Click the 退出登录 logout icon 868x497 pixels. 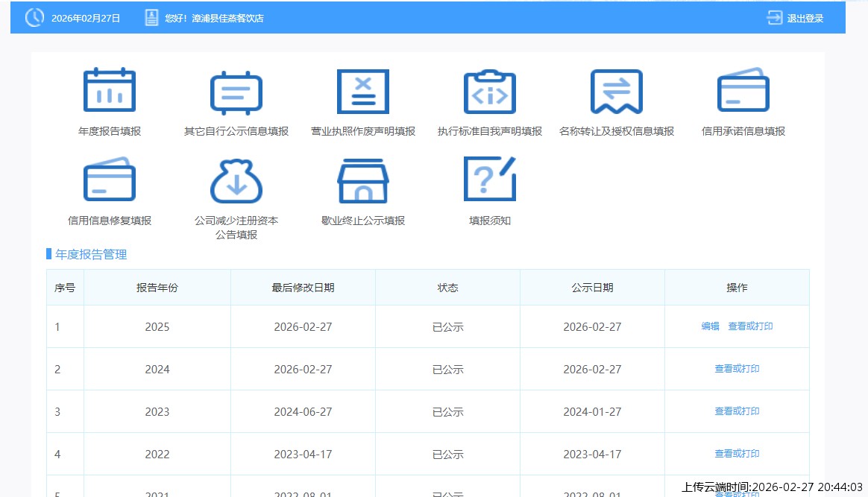click(x=775, y=18)
